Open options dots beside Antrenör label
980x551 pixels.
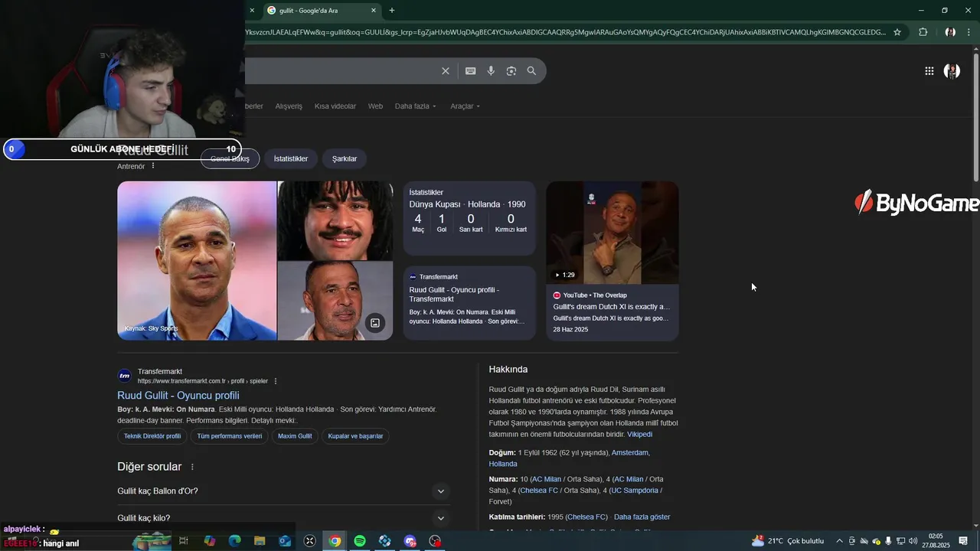(x=153, y=166)
